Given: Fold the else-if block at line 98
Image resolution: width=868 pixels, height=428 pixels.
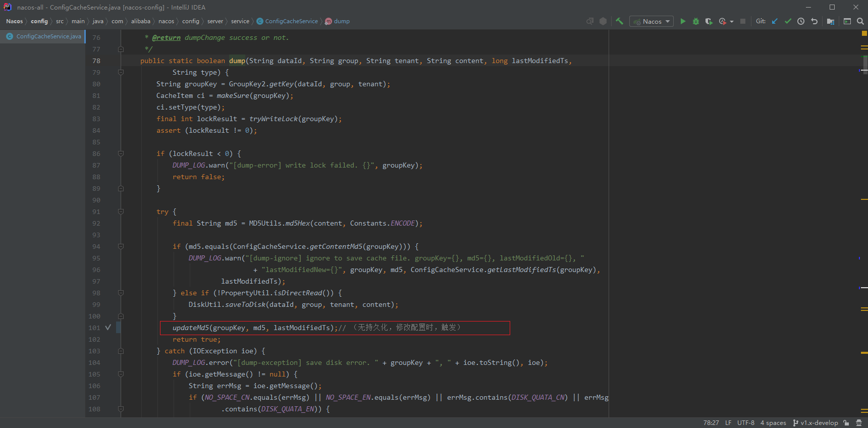Looking at the screenshot, I should tap(121, 293).
